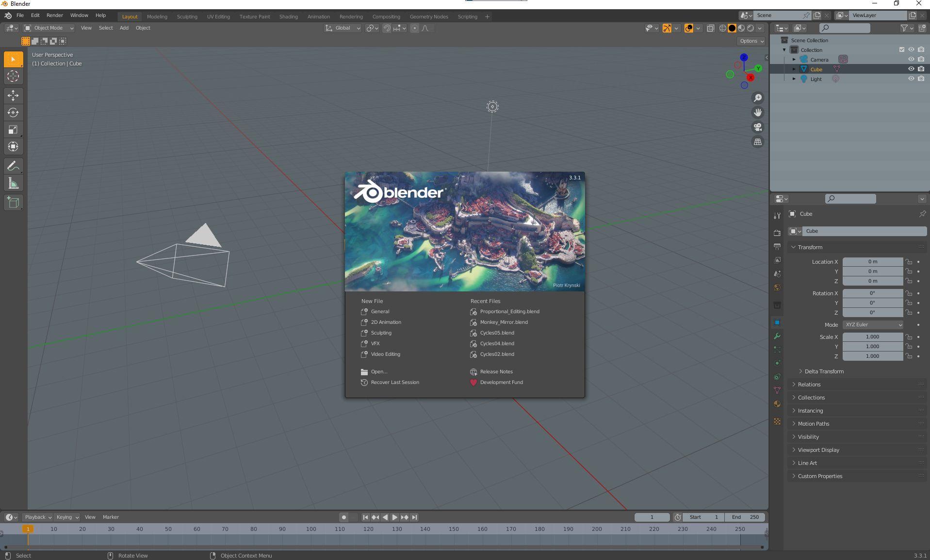This screenshot has height=560, width=930.
Task: Click the Cube object name field
Action: [864, 231]
